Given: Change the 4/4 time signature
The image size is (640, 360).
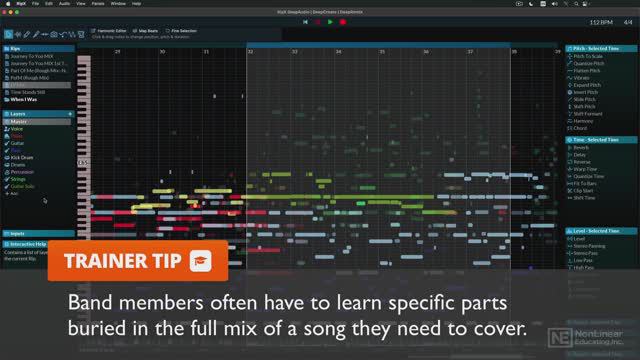Looking at the screenshot, I should (628, 22).
